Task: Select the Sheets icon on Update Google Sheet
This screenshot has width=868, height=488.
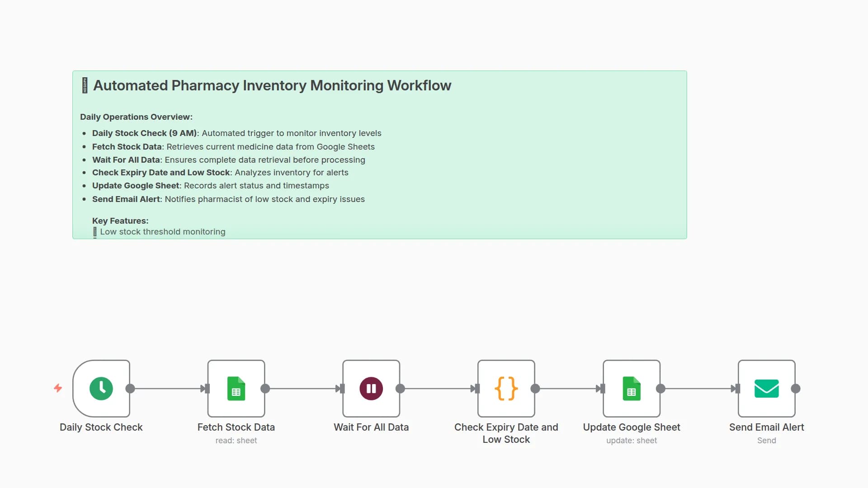Action: pos(631,388)
